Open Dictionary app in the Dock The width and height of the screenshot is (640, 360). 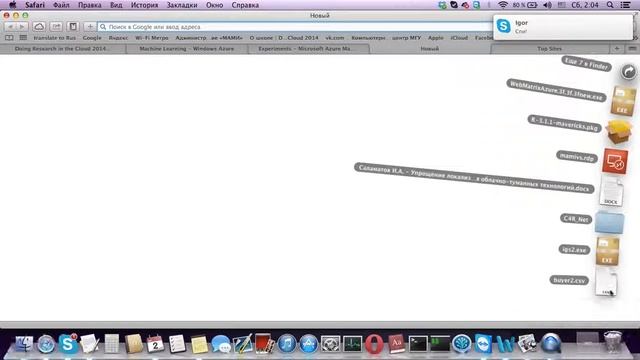[x=396, y=344]
